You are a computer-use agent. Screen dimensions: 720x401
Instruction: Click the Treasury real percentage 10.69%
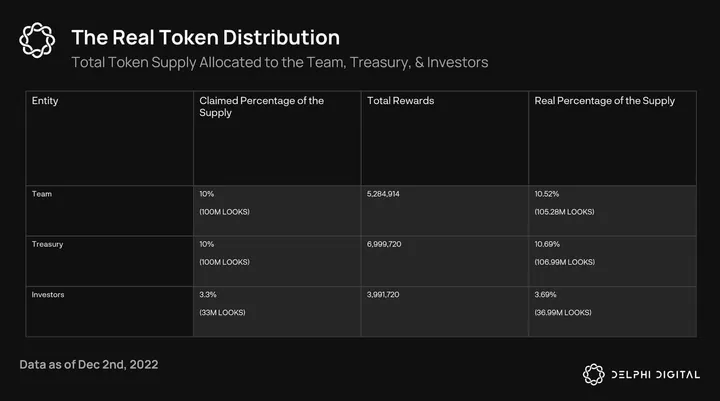[548, 244]
